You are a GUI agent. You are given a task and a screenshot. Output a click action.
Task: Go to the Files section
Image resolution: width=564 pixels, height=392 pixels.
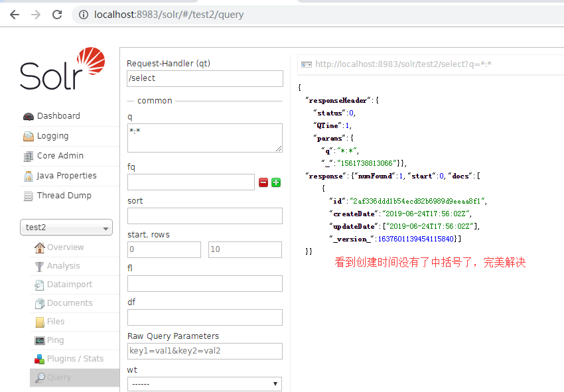pos(55,322)
